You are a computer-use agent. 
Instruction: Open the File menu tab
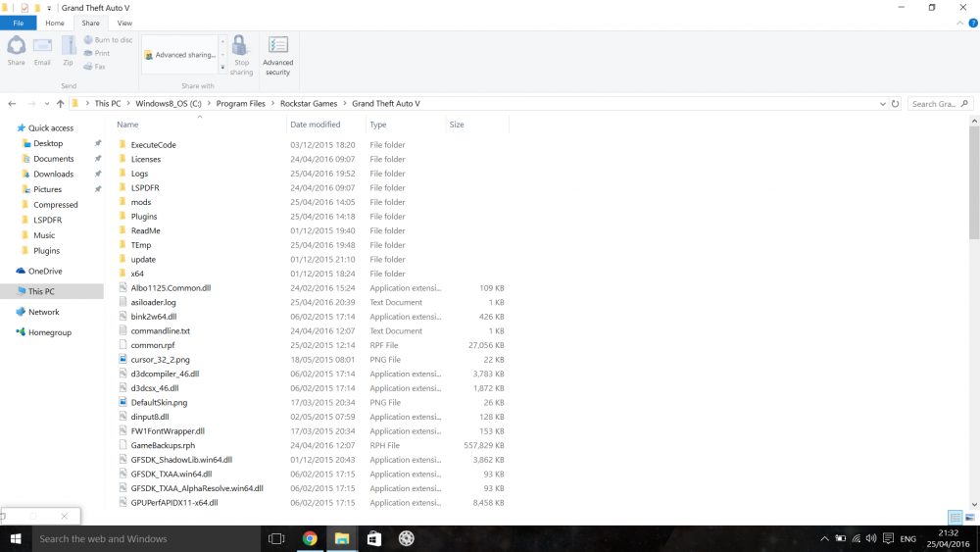18,24
